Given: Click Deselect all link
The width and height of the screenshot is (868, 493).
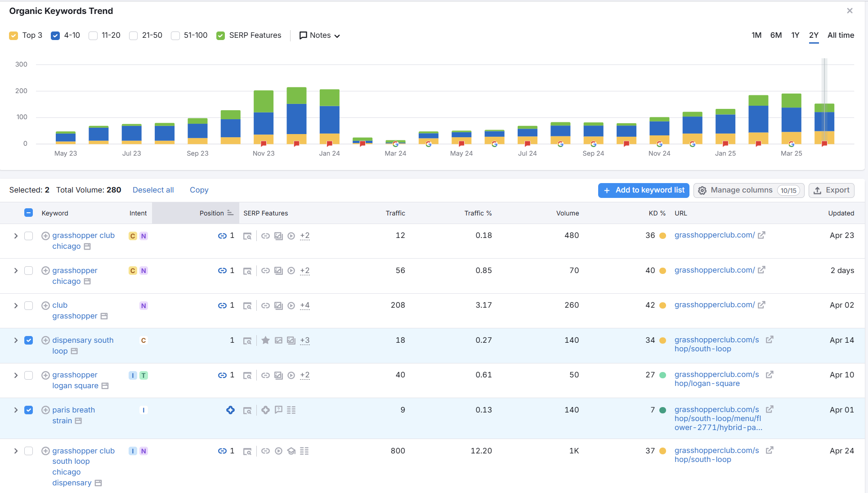Looking at the screenshot, I should (x=153, y=190).
